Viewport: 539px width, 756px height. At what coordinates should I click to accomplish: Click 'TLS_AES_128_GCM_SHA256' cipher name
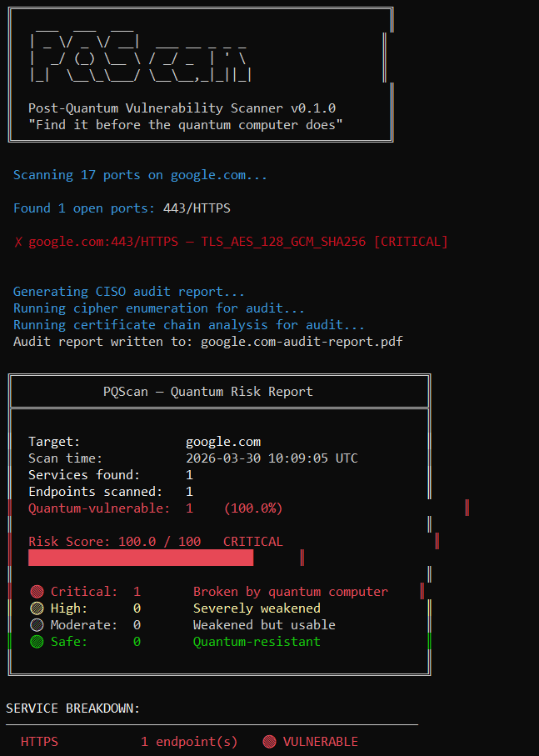click(x=284, y=242)
